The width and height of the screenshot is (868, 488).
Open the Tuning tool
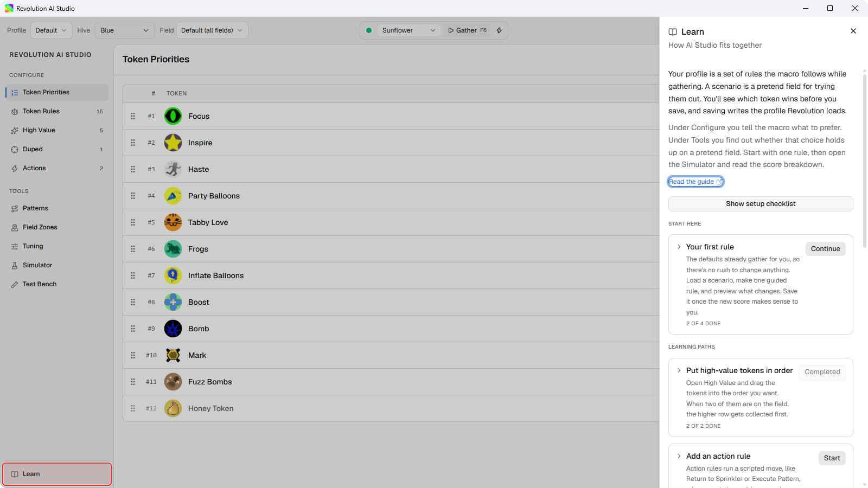(x=57, y=246)
